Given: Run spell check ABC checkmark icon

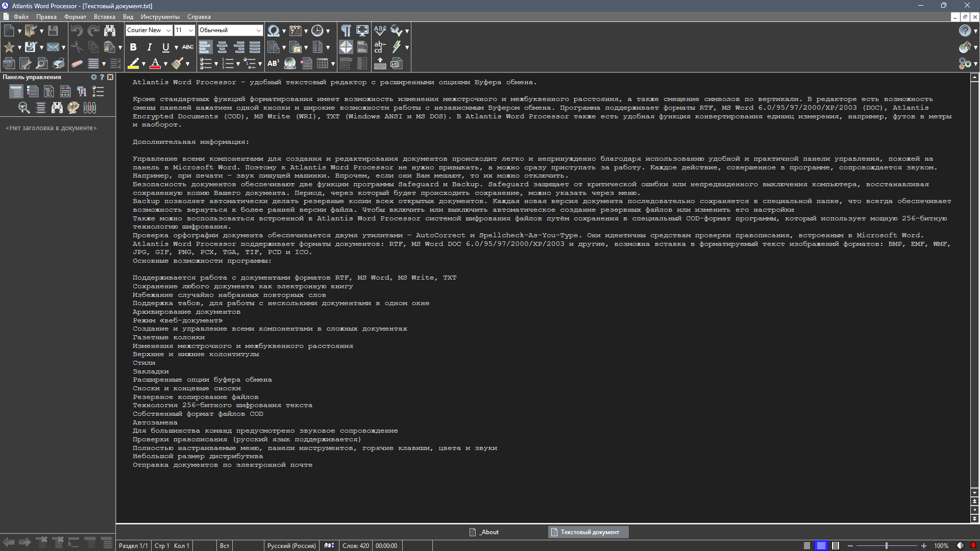Looking at the screenshot, I should pos(380,31).
